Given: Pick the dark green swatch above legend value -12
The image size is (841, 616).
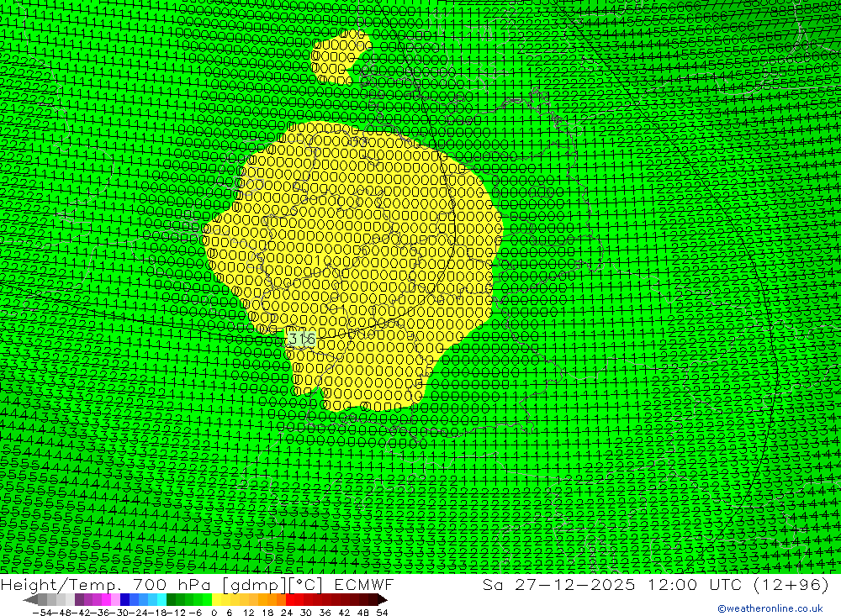Looking at the screenshot, I should click(x=171, y=600).
